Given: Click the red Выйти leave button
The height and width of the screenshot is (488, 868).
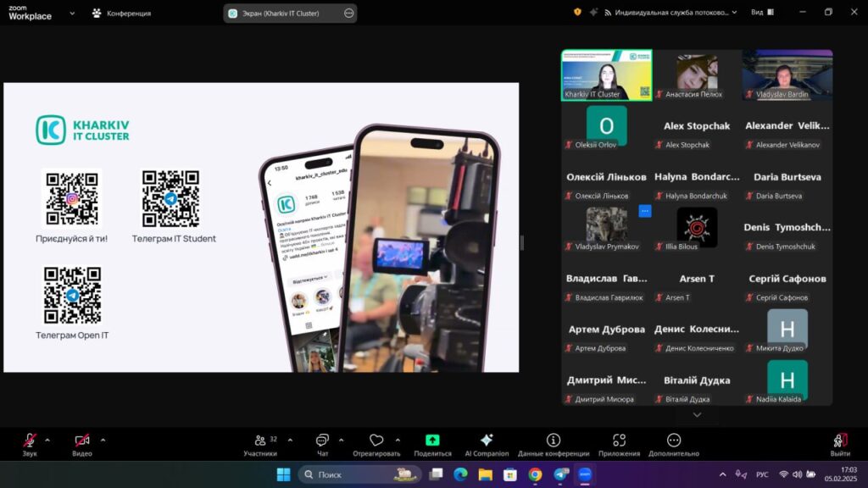Looking at the screenshot, I should 840,444.
